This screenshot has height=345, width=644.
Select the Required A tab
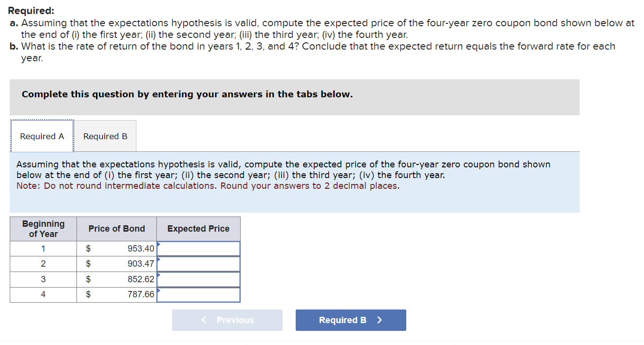[x=42, y=136]
